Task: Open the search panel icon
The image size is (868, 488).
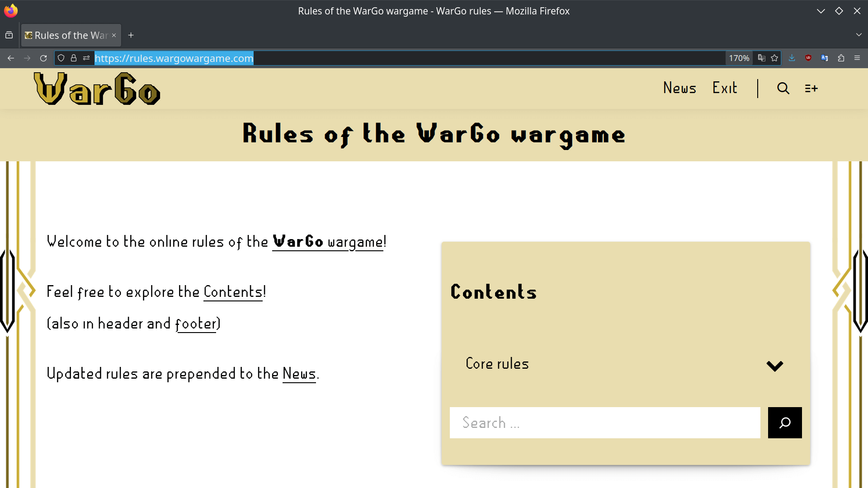Action: tap(783, 88)
